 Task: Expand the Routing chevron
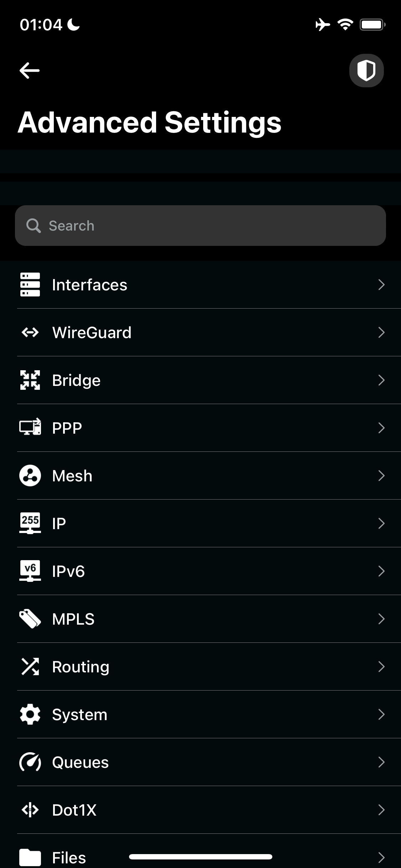pos(381,667)
